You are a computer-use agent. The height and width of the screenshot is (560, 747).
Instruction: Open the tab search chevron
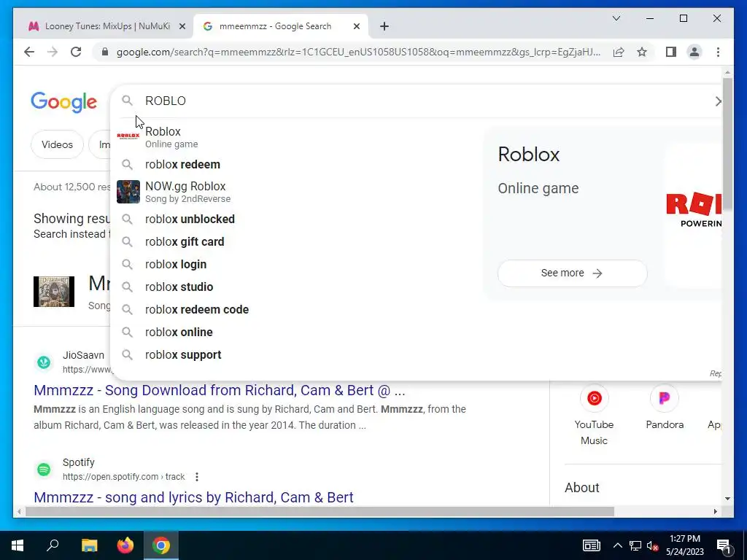(x=616, y=18)
